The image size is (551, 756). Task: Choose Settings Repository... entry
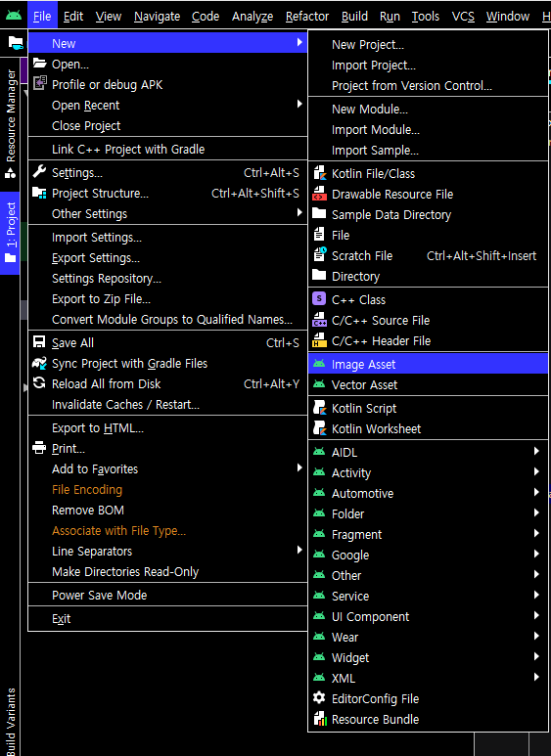[168, 279]
